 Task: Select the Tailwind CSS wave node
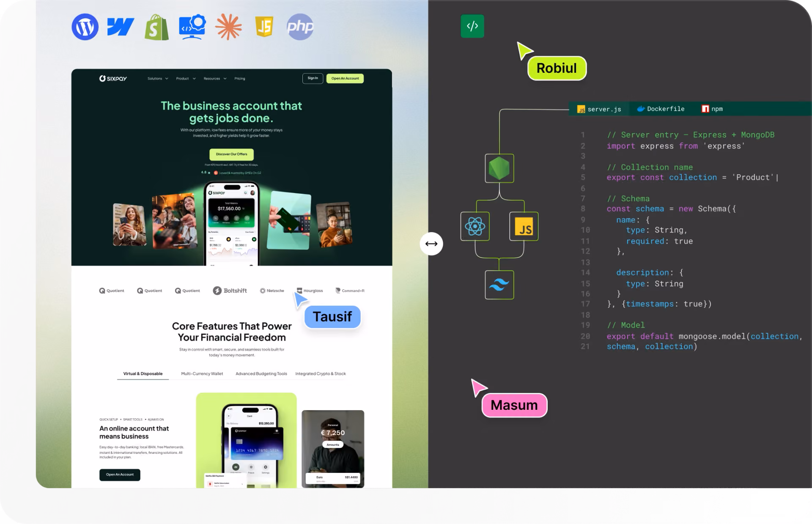click(x=499, y=285)
